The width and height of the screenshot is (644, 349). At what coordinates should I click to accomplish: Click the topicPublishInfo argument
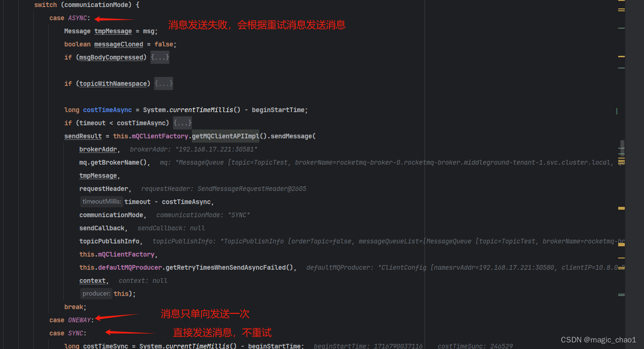[x=109, y=241]
